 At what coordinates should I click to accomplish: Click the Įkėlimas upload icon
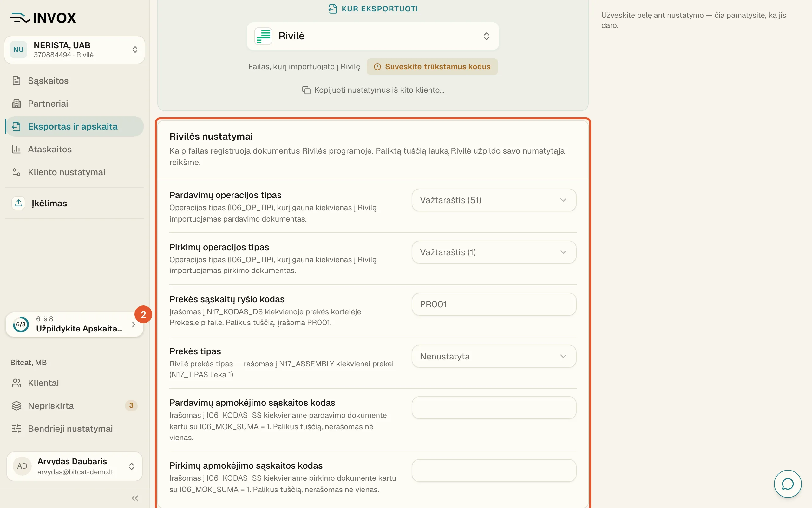coord(18,203)
